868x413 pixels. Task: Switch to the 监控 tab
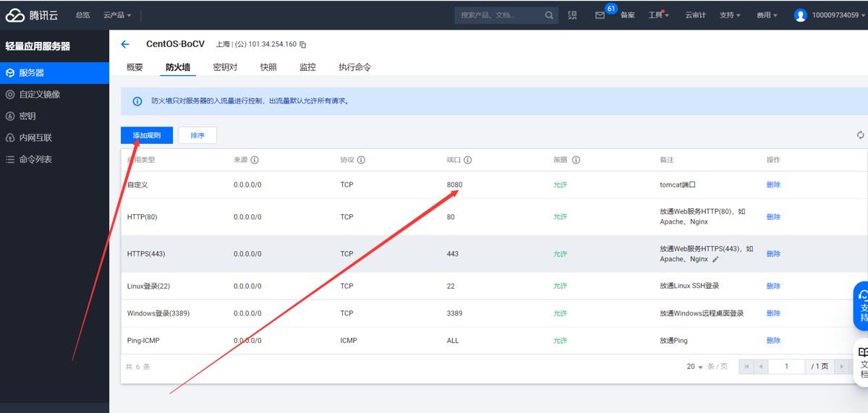(307, 67)
